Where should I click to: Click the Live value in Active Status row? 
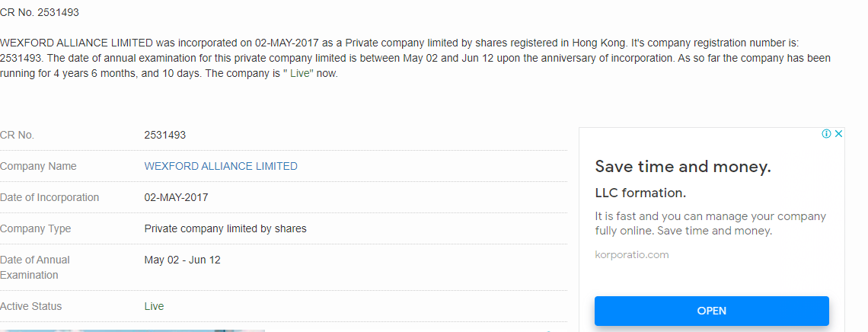tap(154, 306)
